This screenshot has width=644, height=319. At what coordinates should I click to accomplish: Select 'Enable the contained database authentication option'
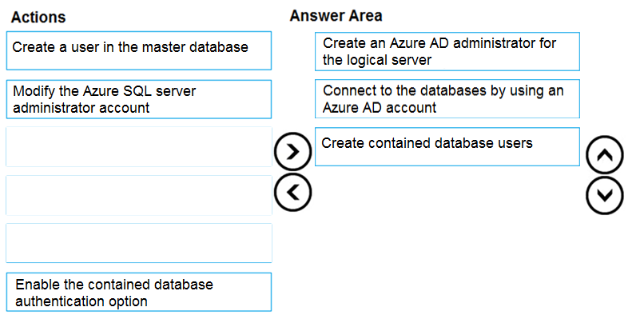click(139, 292)
